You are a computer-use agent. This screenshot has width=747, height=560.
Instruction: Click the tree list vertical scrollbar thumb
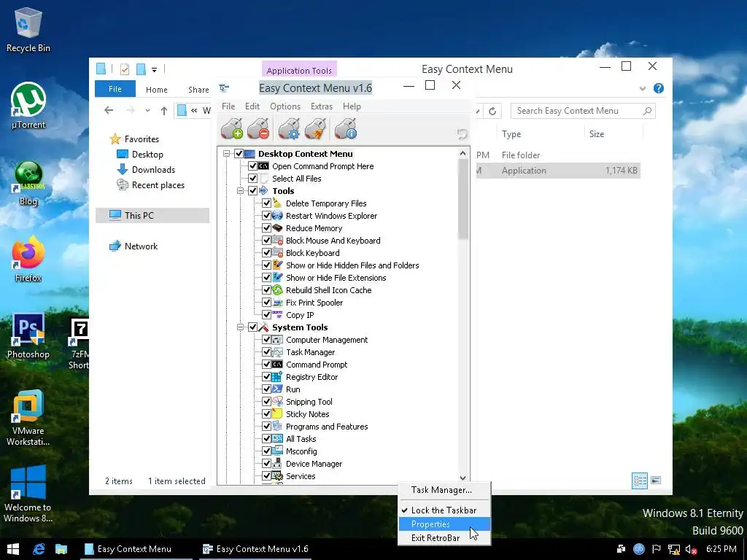463,199
